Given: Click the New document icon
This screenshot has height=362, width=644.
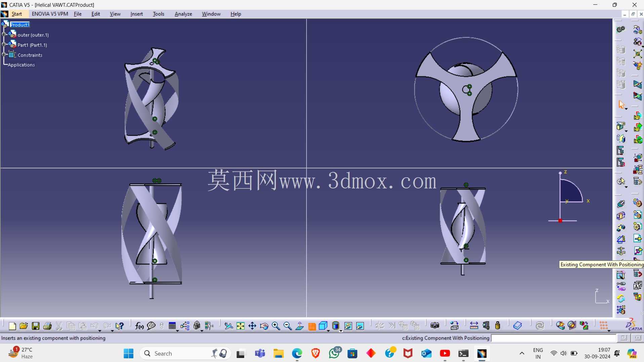Looking at the screenshot, I should tap(12, 326).
